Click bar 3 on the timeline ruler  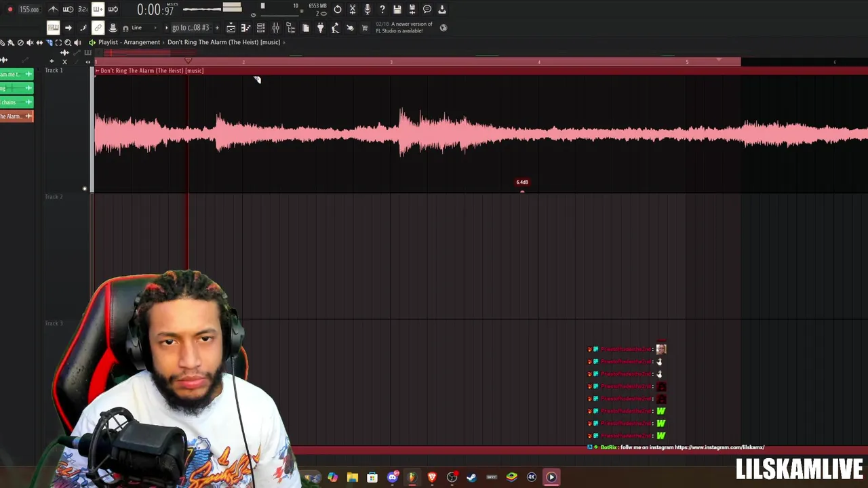[x=391, y=62]
